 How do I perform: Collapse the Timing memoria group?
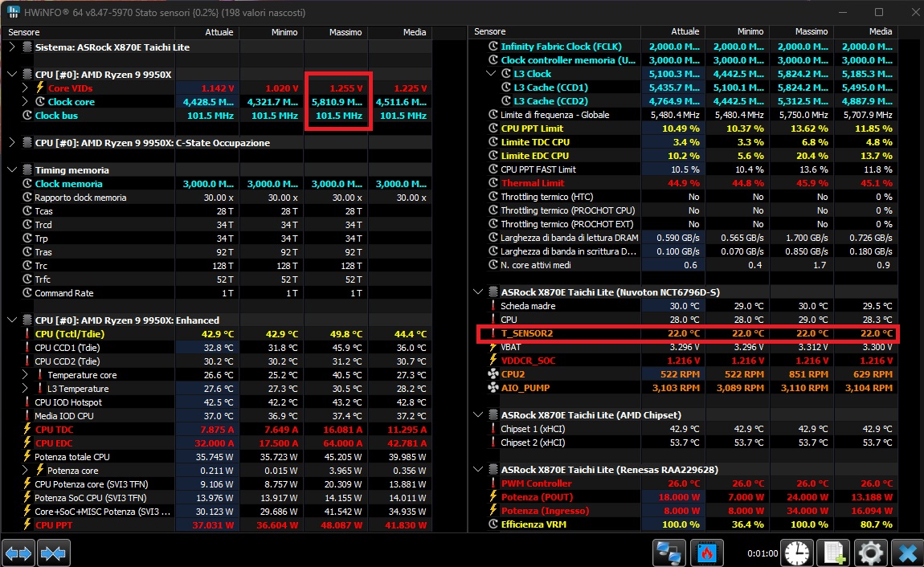pos(12,169)
